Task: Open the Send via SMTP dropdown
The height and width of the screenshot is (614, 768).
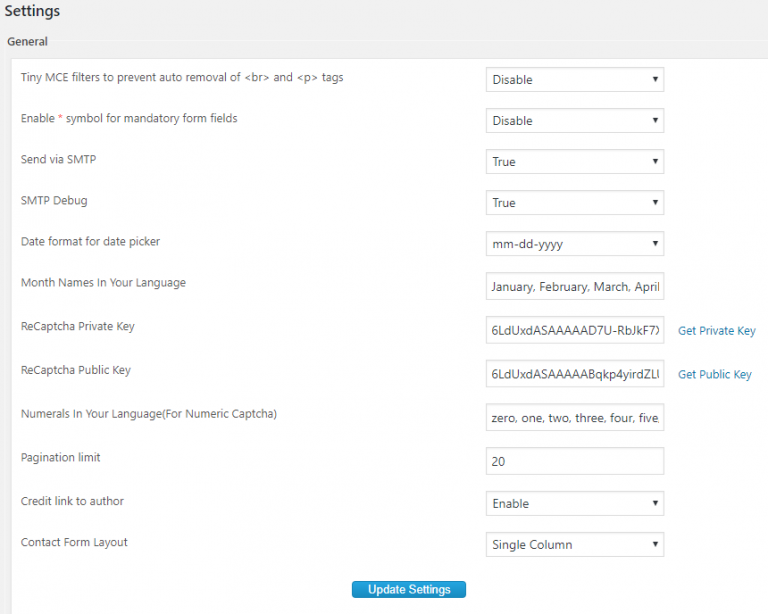Action: (x=574, y=162)
